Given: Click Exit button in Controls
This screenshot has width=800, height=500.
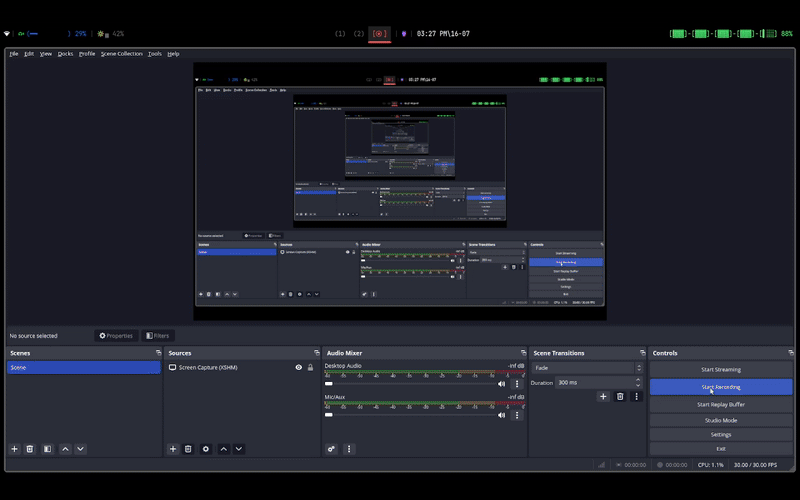Looking at the screenshot, I should click(721, 448).
